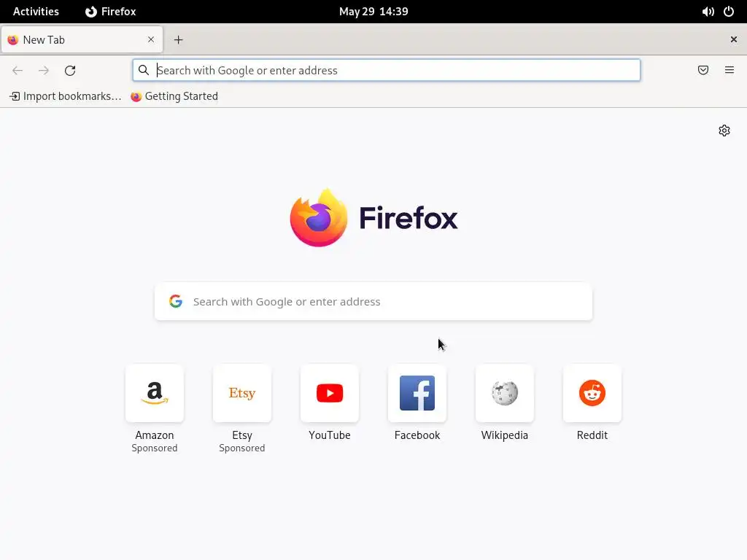Click the power icon in top bar
747x560 pixels.
coord(729,12)
